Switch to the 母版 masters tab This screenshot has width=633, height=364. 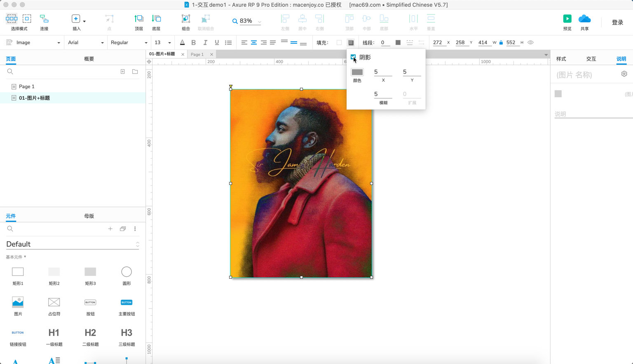(89, 216)
